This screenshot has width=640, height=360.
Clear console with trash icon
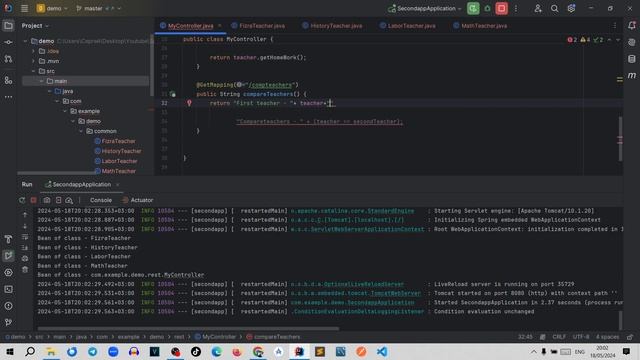click(25, 269)
